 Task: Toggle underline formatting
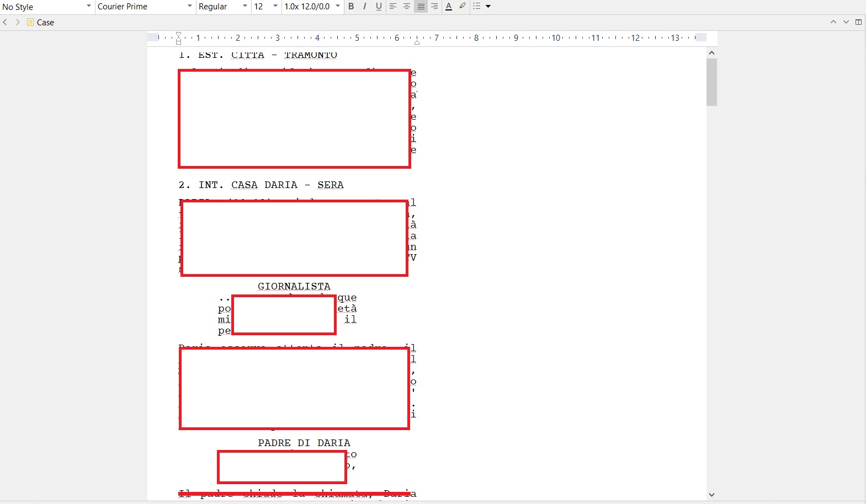point(379,7)
